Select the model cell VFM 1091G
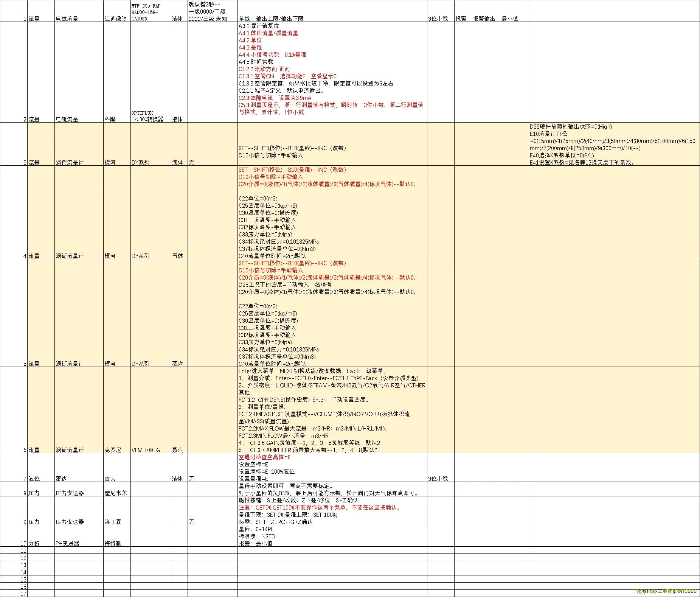Image resolution: width=700 pixels, height=597 pixels. pyautogui.click(x=151, y=410)
